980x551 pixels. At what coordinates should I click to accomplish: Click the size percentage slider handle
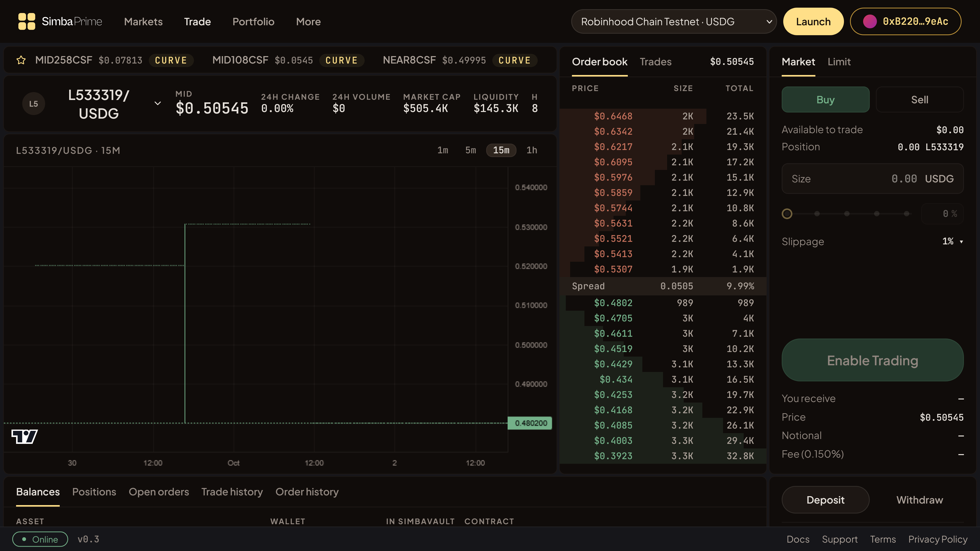[x=787, y=214]
